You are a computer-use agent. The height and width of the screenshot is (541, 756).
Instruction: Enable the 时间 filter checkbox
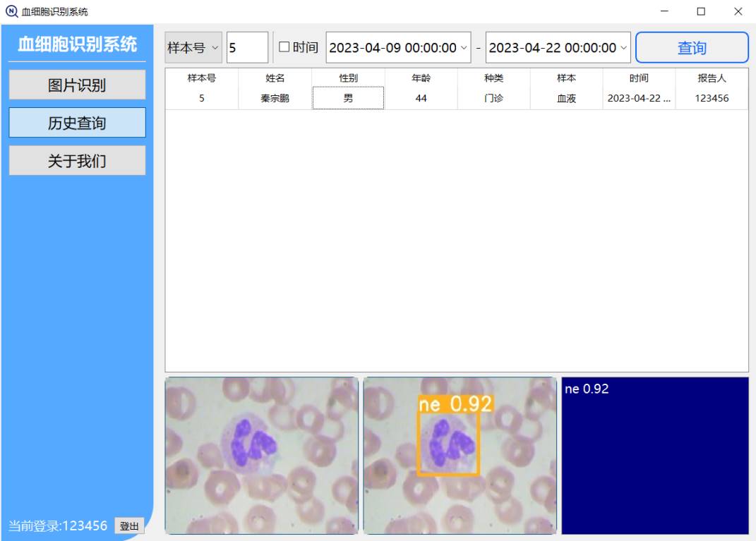coord(284,47)
